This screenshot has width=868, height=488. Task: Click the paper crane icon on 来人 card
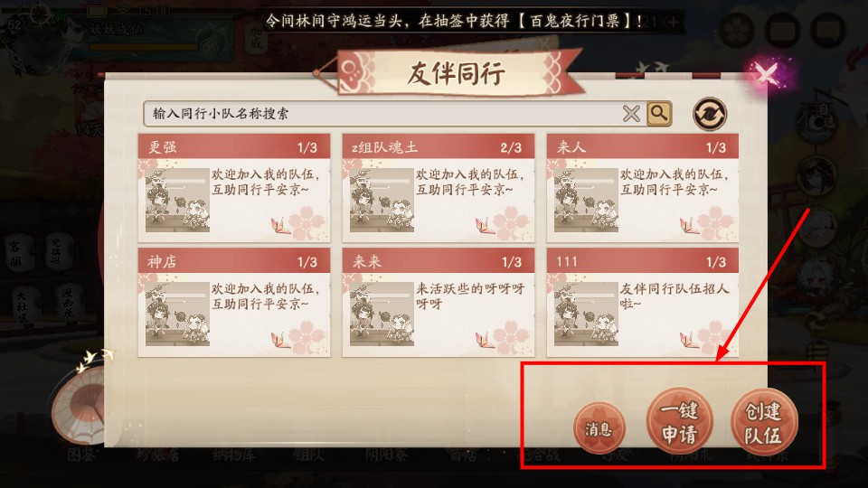pyautogui.click(x=689, y=226)
